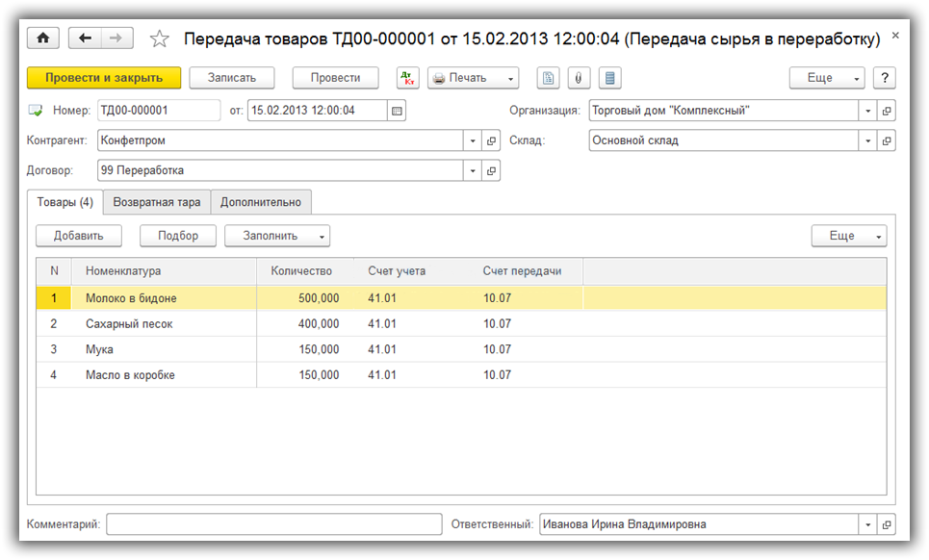Switch to the Возвратная тара tab

click(156, 202)
